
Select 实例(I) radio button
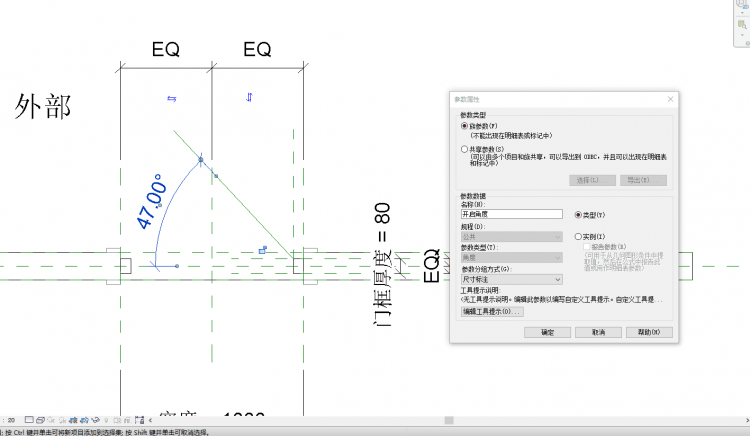click(578, 237)
